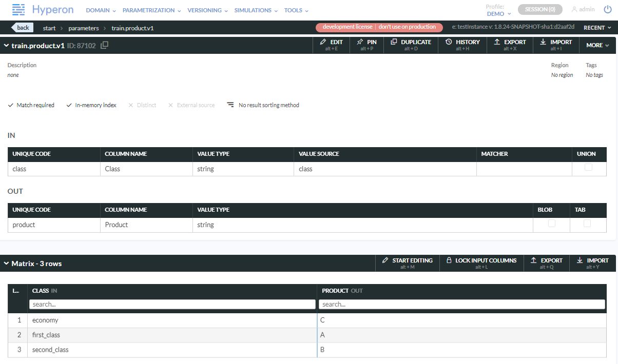Collapse the Matrix - 3 rows section

click(7, 264)
